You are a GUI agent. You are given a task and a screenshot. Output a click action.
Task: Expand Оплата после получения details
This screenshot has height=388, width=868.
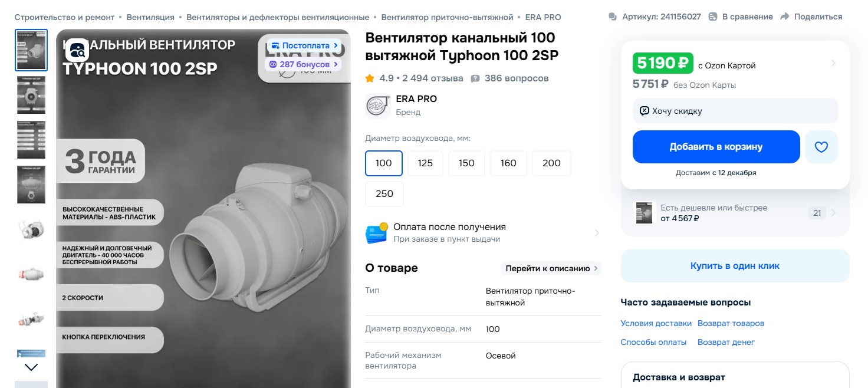coord(596,233)
